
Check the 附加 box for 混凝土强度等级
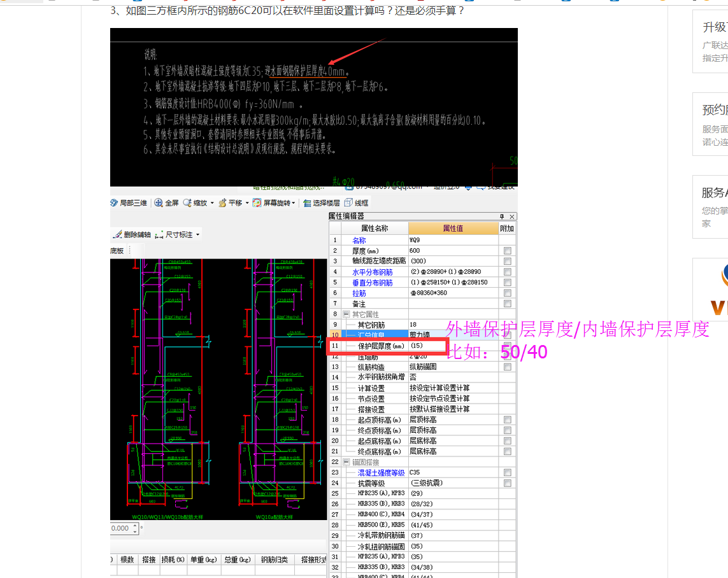point(508,473)
